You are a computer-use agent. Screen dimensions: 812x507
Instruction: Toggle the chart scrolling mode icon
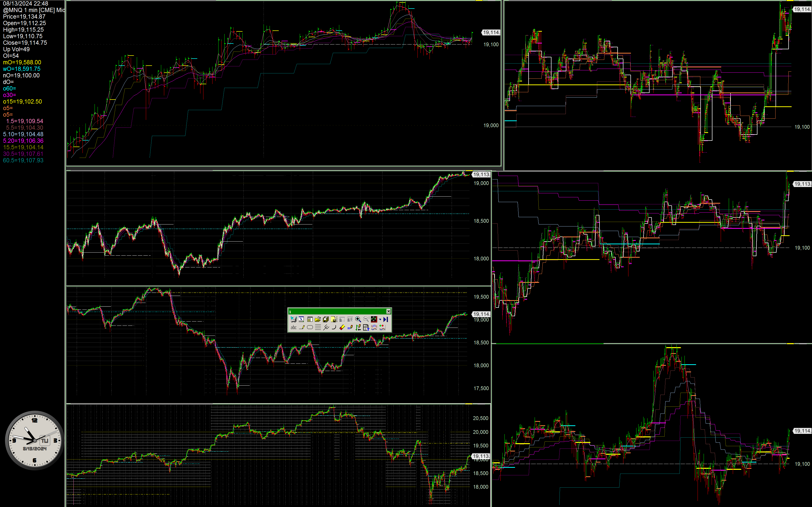374,319
